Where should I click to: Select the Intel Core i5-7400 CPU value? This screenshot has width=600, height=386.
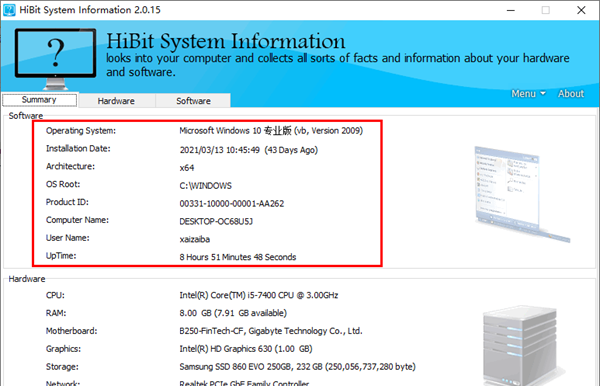[259, 295]
